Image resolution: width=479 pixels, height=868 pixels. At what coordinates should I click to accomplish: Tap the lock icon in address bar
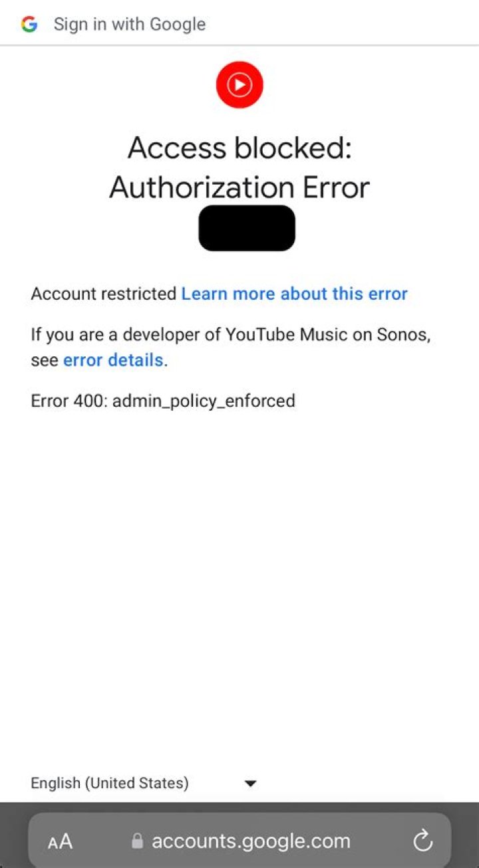(x=138, y=841)
